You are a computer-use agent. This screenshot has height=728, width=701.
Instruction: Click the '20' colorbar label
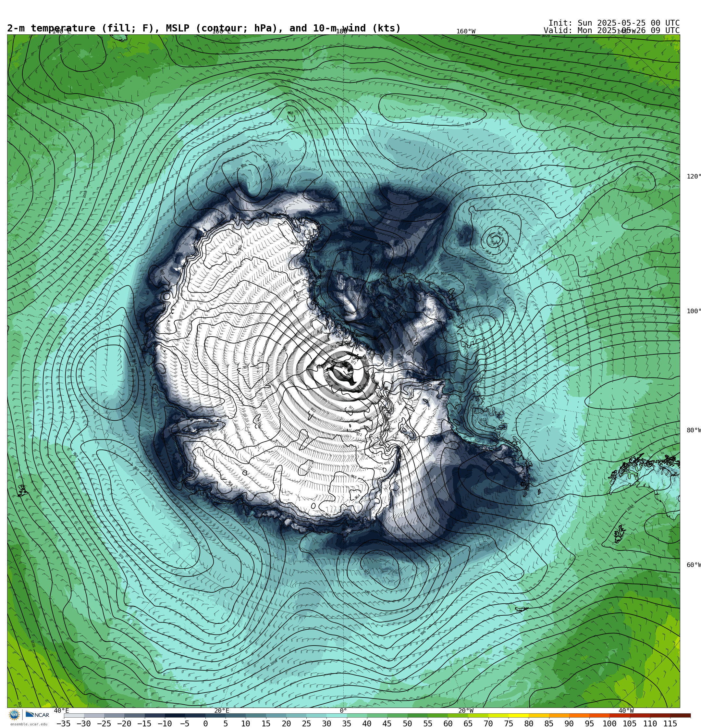tap(286, 723)
